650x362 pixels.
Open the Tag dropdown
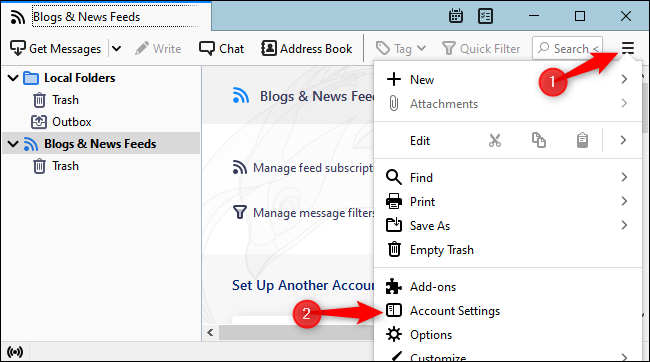pos(401,49)
